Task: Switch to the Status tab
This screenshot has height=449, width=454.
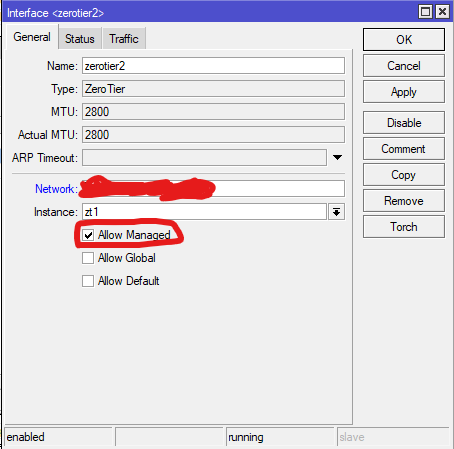Action: point(80,39)
